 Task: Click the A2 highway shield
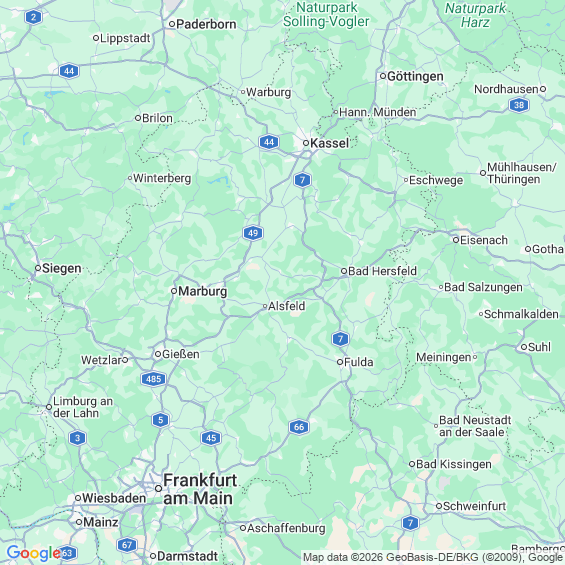pyautogui.click(x=33, y=17)
